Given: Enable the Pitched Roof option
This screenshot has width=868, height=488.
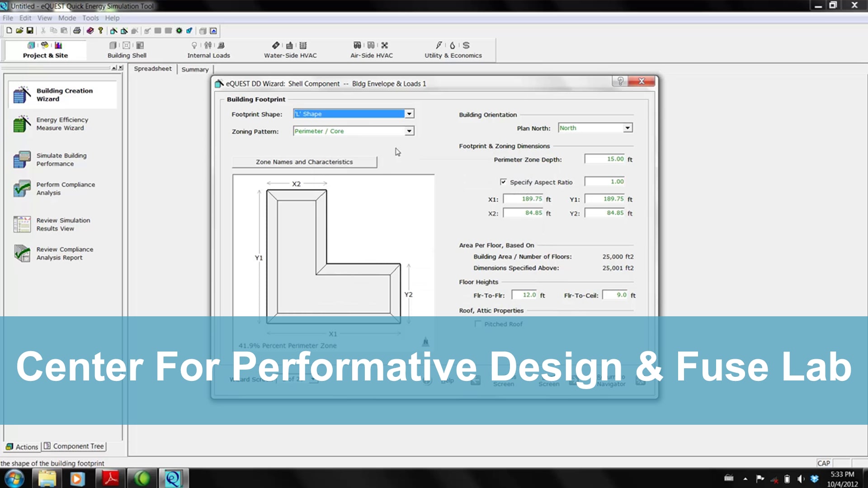Looking at the screenshot, I should click(x=478, y=324).
